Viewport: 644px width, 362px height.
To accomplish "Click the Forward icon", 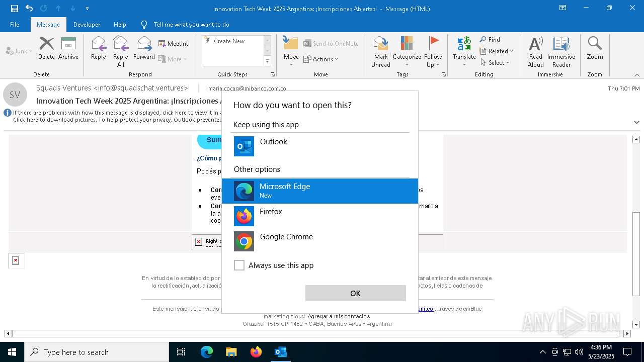I will pos(144,44).
